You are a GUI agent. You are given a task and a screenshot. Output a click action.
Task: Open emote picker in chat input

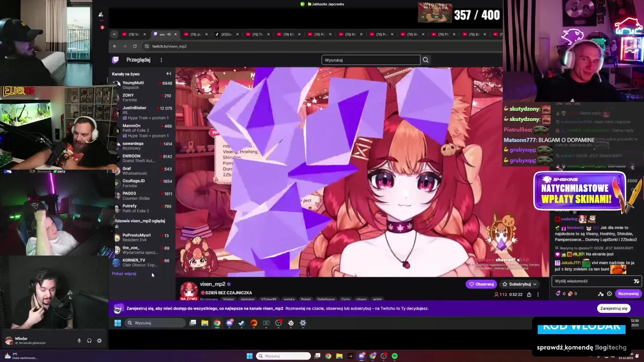[x=636, y=282]
